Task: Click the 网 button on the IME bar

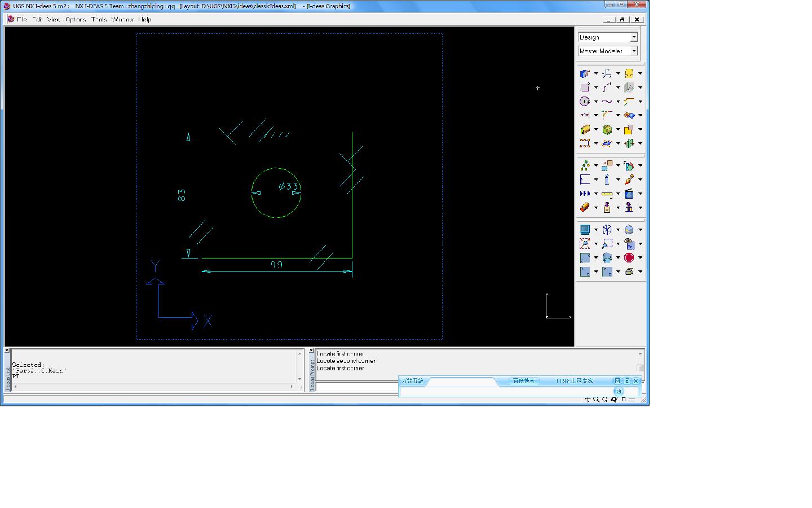Action: (617, 381)
